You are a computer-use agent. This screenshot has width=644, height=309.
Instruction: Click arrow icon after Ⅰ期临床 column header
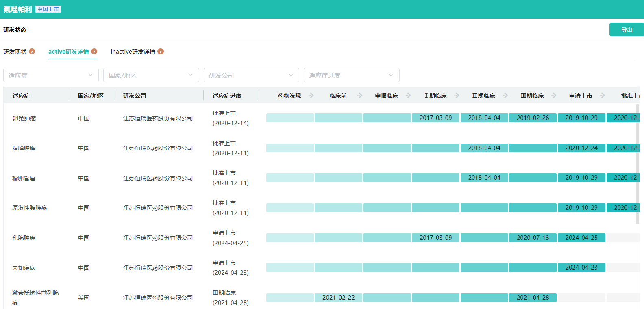click(457, 96)
